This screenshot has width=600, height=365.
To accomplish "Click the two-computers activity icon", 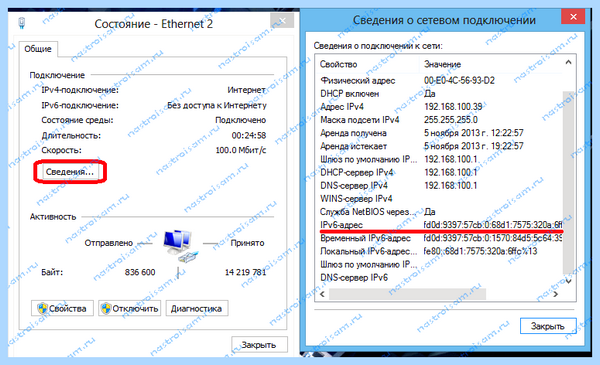I will [x=180, y=245].
